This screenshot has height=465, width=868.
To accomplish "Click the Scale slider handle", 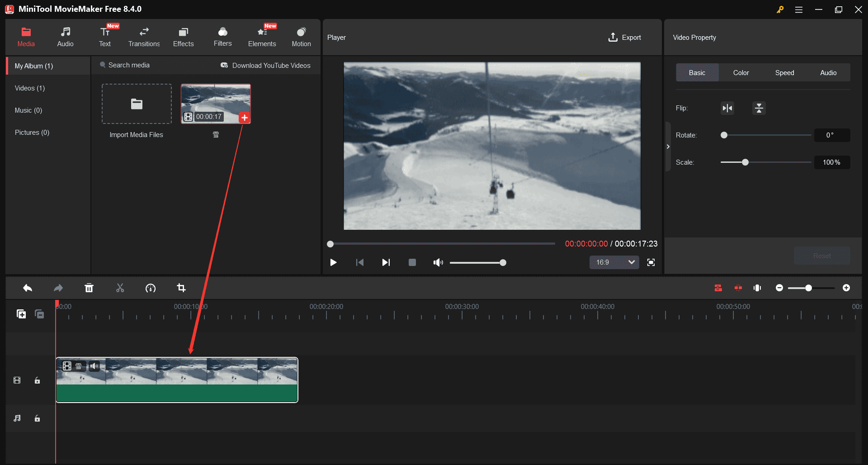I will 745,162.
